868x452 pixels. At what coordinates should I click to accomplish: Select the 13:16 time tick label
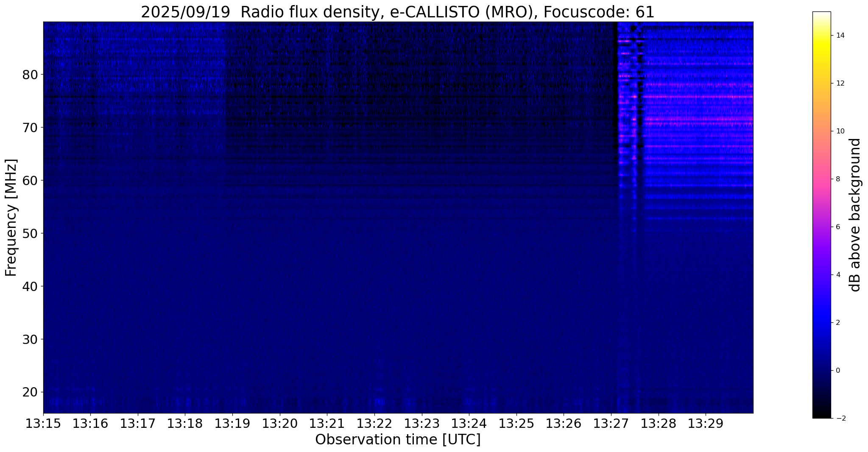pos(90,424)
